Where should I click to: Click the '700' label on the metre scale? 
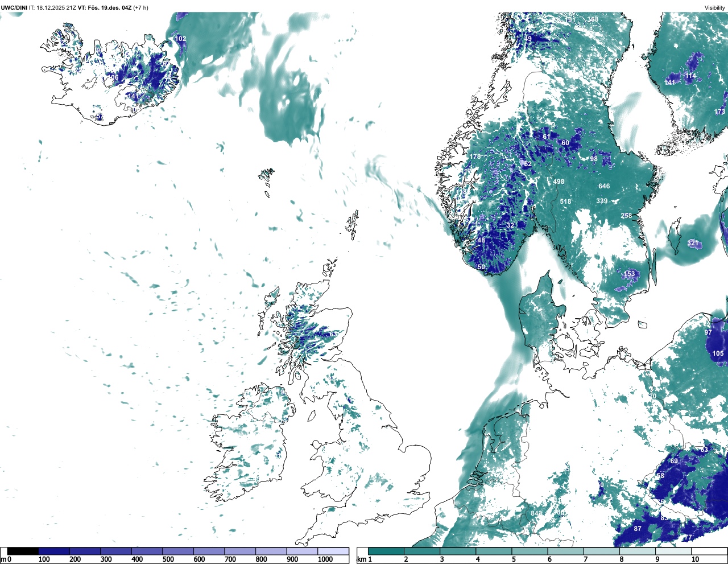click(230, 559)
